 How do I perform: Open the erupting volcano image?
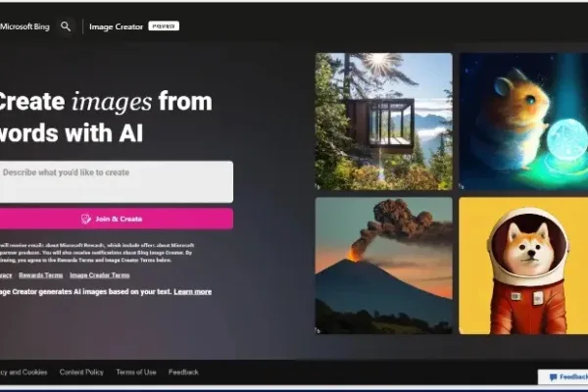383,266
